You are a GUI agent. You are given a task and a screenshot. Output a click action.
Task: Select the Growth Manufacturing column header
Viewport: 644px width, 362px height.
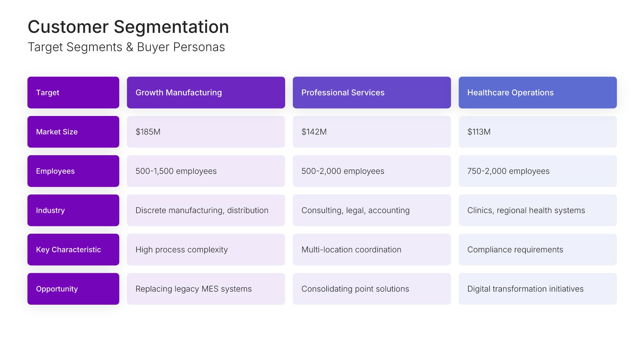click(x=206, y=93)
